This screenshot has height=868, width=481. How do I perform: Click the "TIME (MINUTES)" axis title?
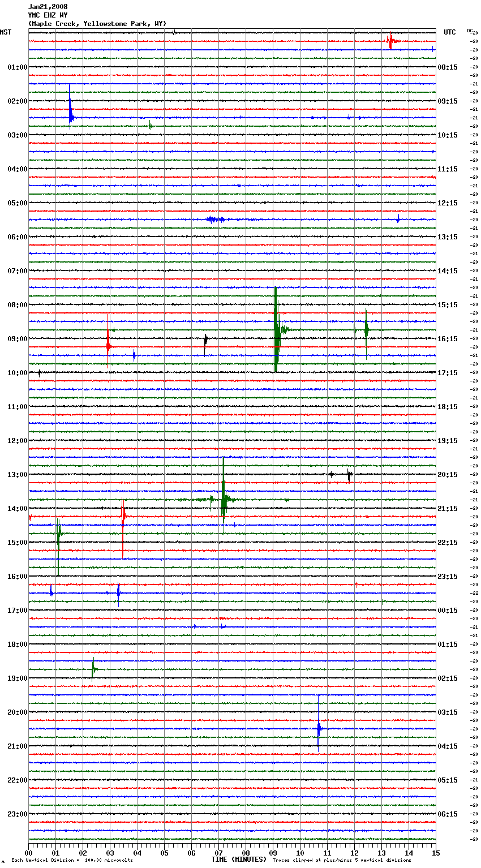(x=239, y=860)
